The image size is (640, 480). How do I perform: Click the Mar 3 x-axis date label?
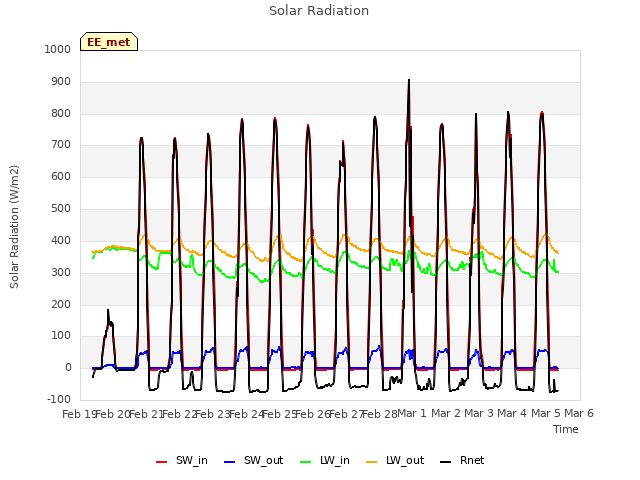tap(479, 413)
